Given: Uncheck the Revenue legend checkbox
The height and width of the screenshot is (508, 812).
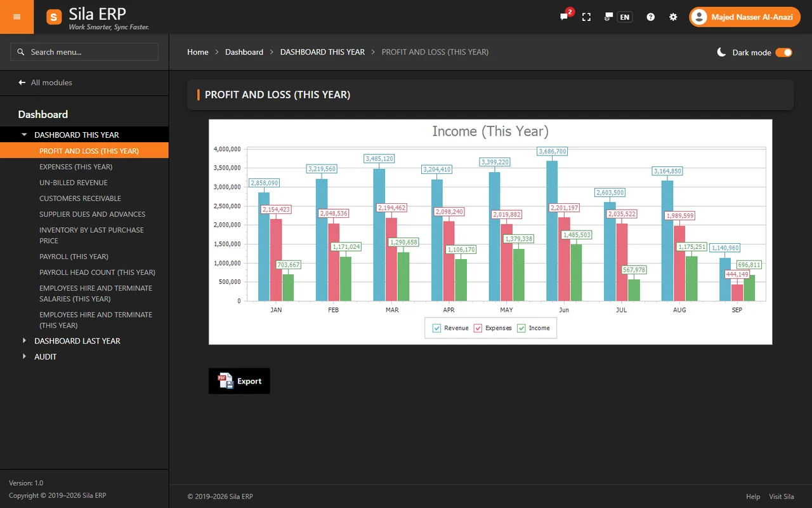Looking at the screenshot, I should [436, 328].
